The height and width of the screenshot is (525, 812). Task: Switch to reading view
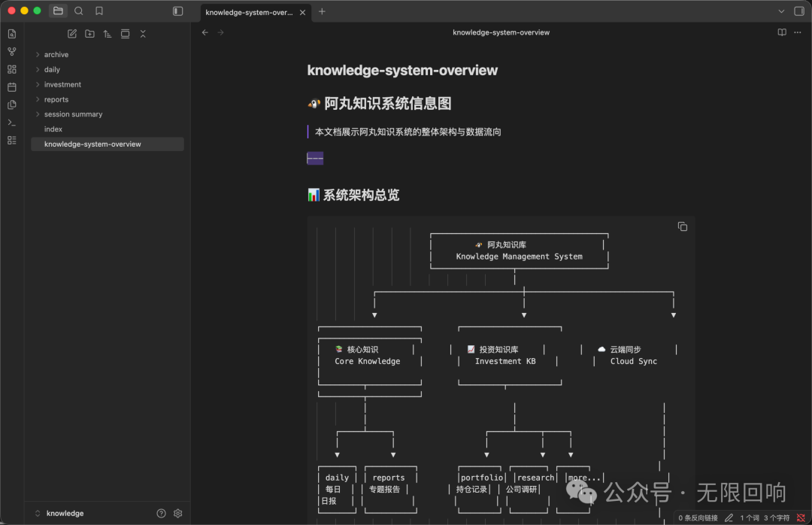[x=782, y=32]
